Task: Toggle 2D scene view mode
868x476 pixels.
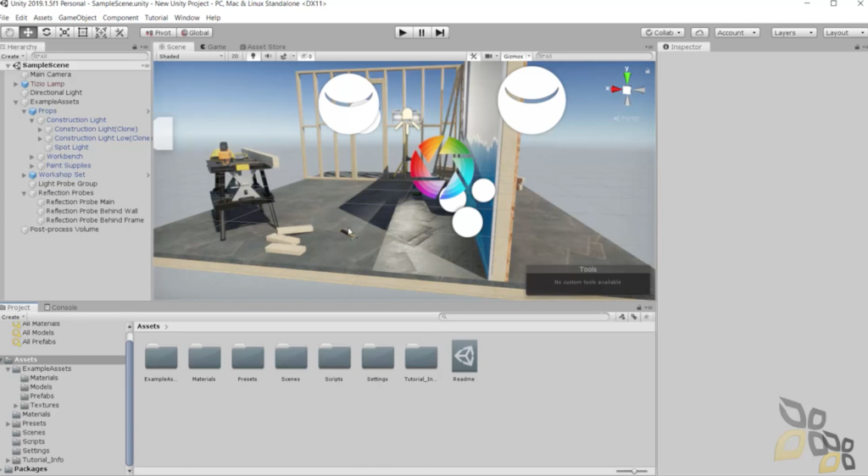Action: 235,57
